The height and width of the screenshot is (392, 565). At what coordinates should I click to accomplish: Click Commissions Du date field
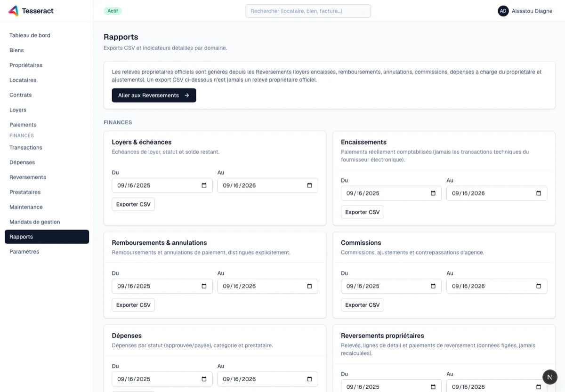click(391, 286)
